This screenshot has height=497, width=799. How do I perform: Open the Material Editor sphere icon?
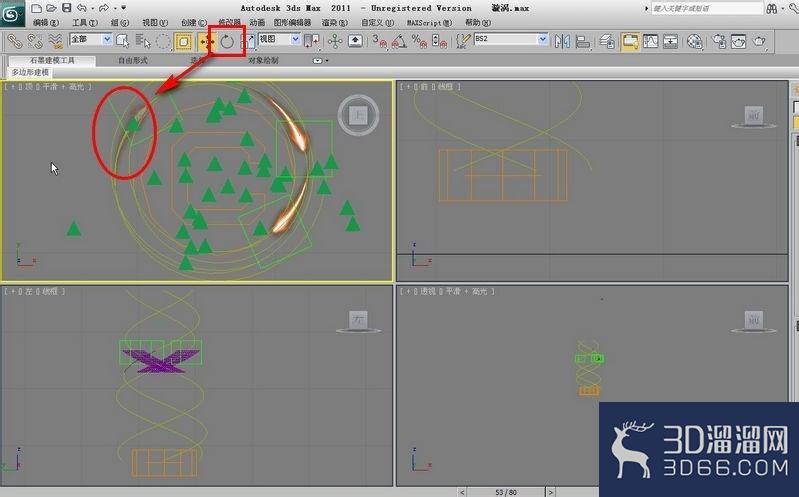[695, 41]
